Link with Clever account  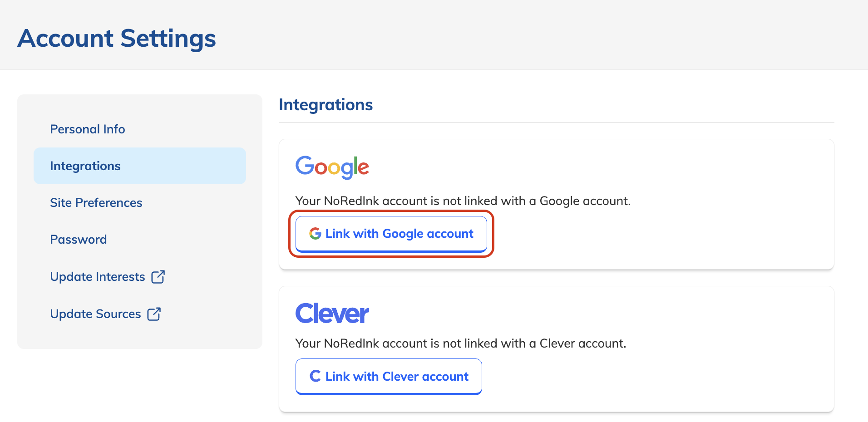[x=388, y=376]
